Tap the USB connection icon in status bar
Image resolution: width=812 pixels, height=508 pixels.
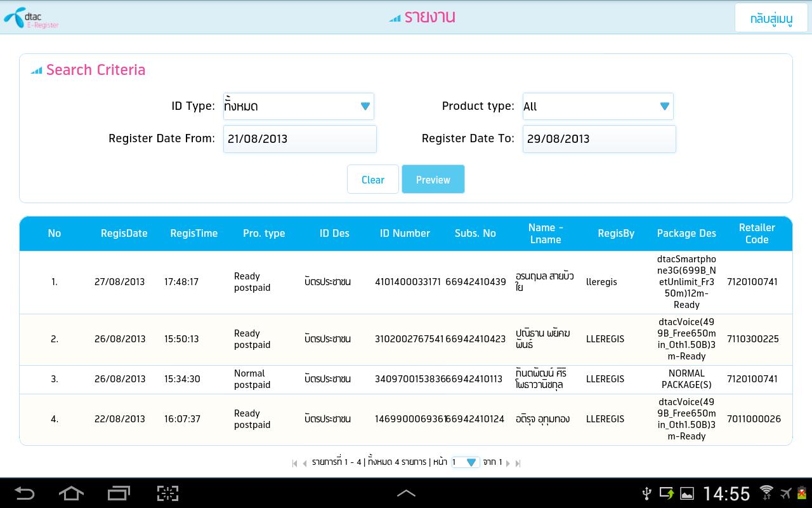pyautogui.click(x=646, y=493)
